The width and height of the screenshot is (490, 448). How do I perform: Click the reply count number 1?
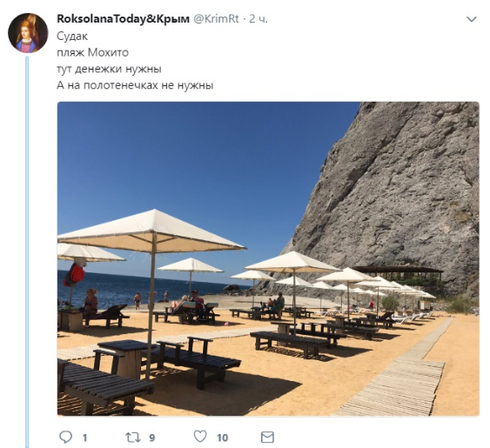click(84, 438)
